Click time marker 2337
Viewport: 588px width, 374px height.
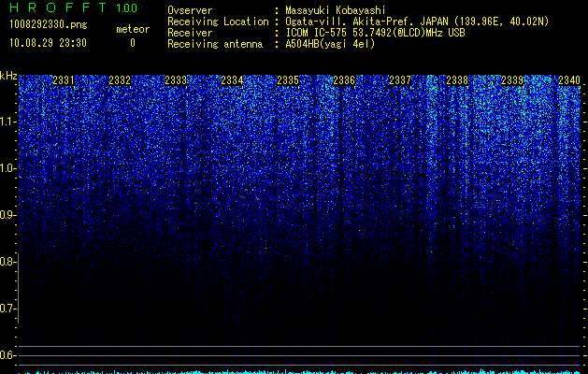tap(400, 79)
